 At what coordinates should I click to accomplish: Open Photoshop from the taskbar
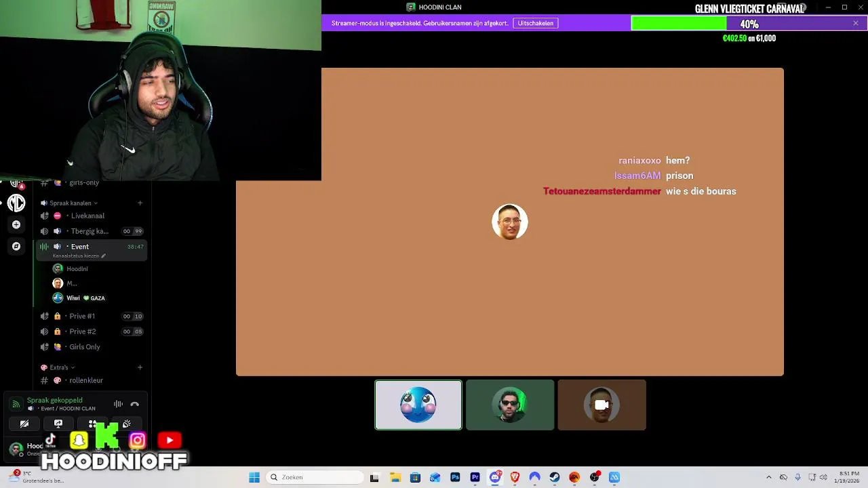(x=455, y=477)
